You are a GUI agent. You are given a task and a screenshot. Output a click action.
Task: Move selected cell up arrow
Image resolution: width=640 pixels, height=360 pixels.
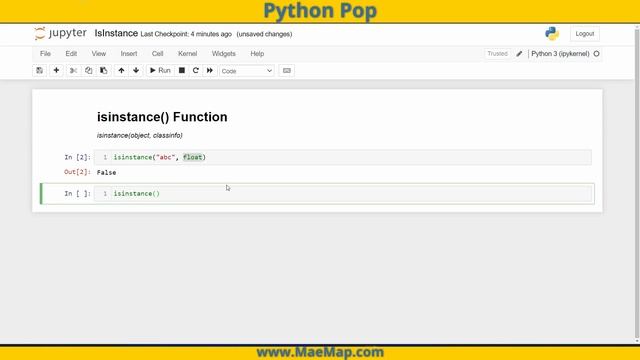click(x=121, y=71)
